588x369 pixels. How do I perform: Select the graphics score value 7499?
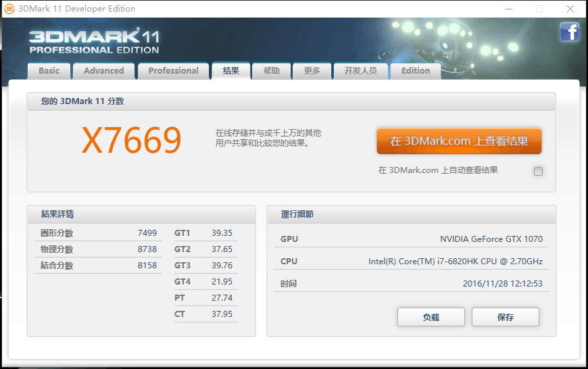147,233
